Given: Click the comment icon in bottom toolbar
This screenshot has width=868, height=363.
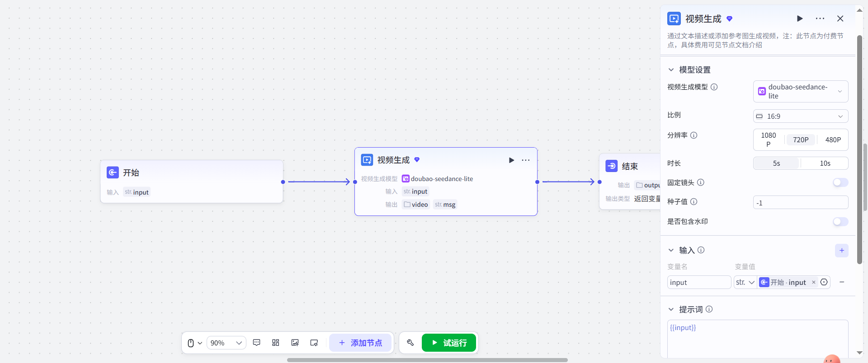Looking at the screenshot, I should pos(257,343).
